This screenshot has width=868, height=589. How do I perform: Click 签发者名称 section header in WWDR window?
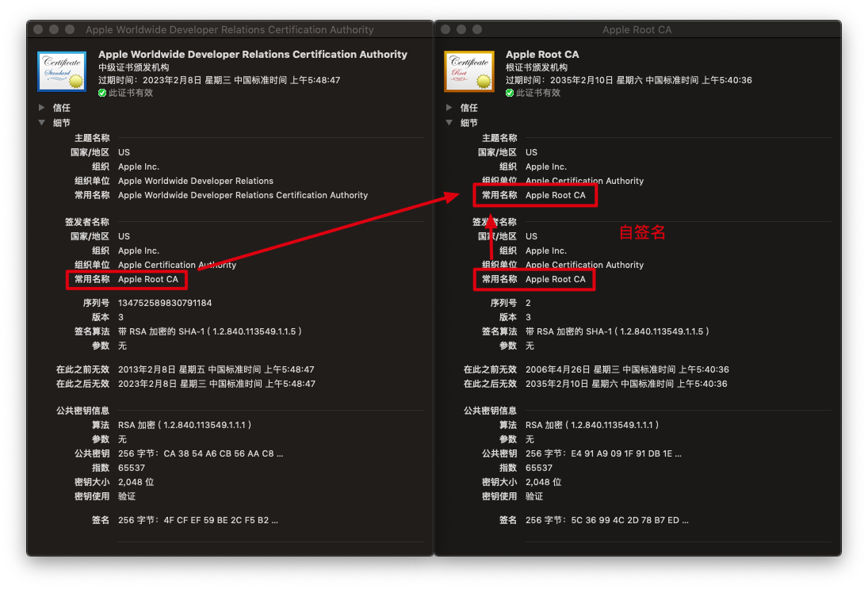click(x=87, y=222)
